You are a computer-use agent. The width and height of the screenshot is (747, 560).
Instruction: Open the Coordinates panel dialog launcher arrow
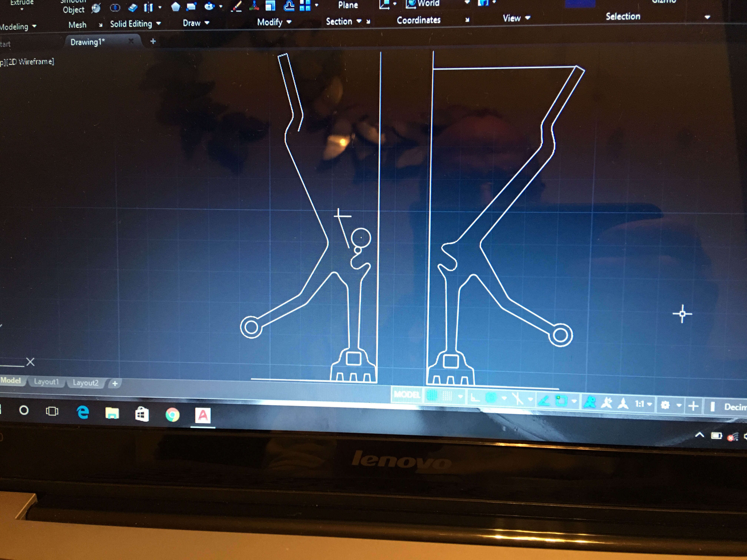click(467, 20)
